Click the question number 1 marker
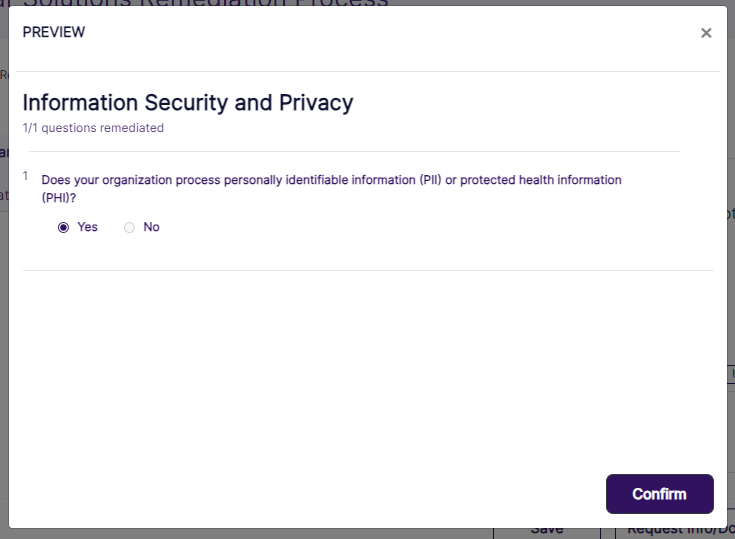735x539 pixels. [26, 176]
